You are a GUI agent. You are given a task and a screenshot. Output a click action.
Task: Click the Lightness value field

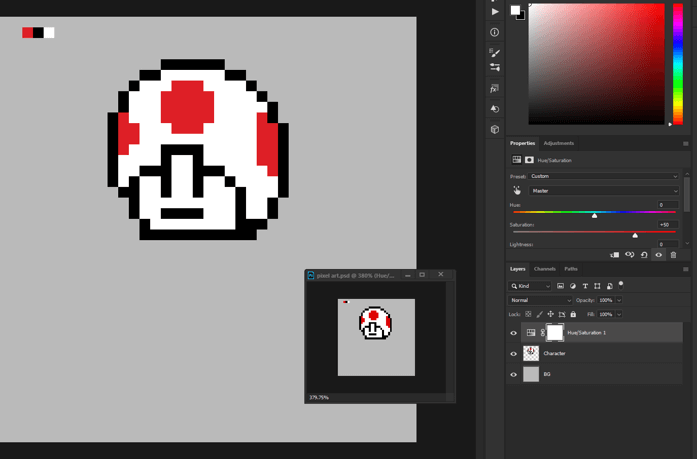(668, 244)
